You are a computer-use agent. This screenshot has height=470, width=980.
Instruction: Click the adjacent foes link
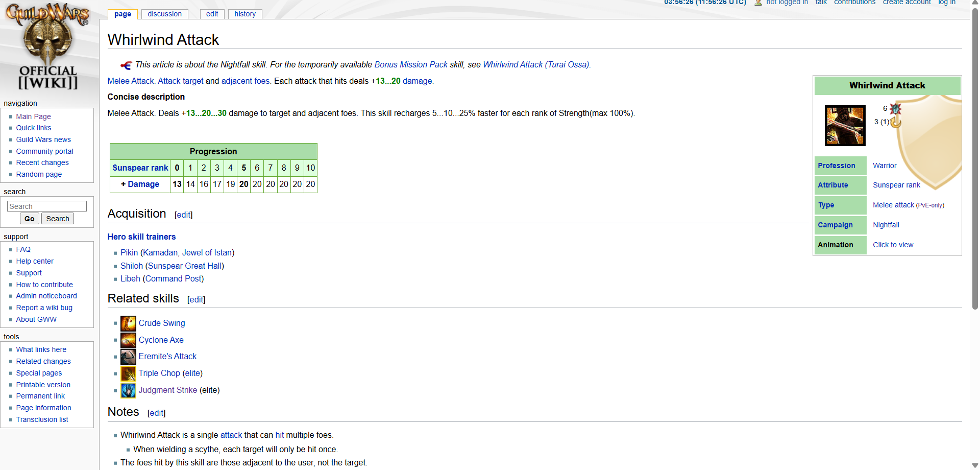pos(246,81)
